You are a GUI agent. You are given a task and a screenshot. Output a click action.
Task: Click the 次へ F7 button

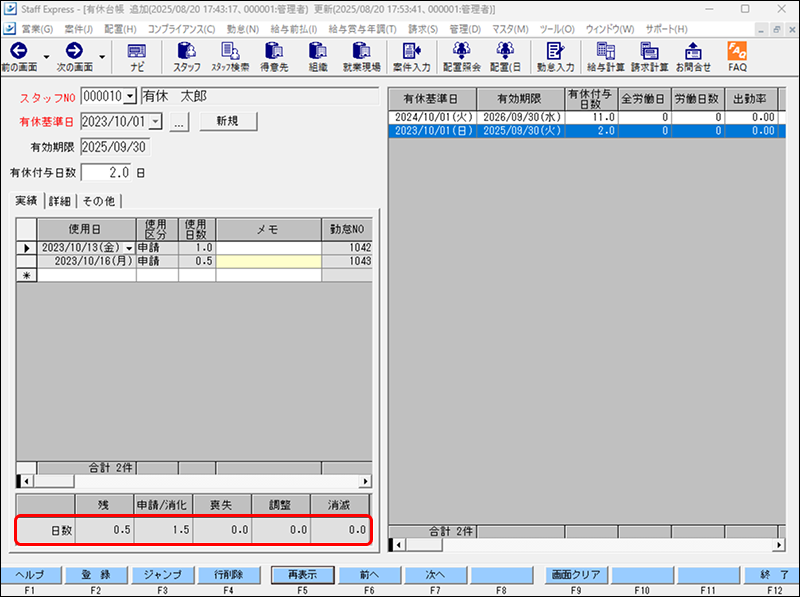435,575
